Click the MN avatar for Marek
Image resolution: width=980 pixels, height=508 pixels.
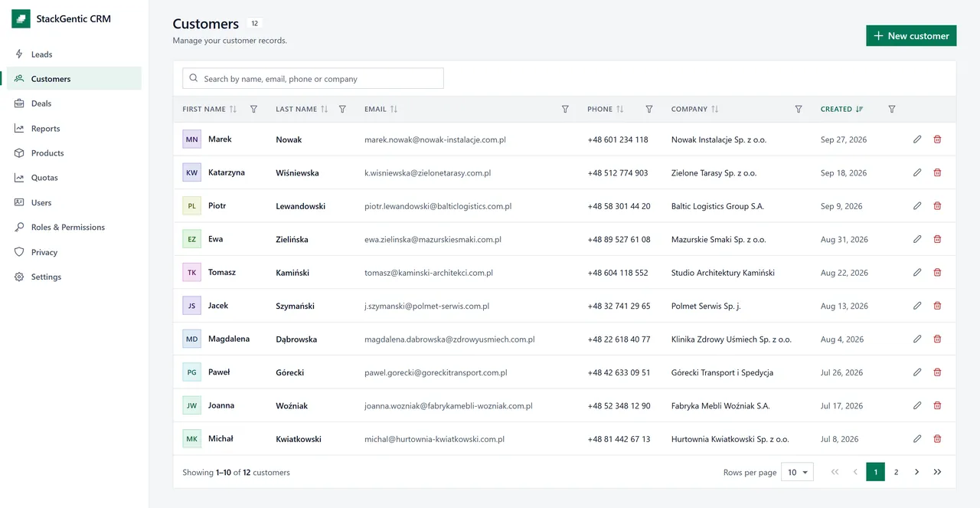tap(191, 139)
